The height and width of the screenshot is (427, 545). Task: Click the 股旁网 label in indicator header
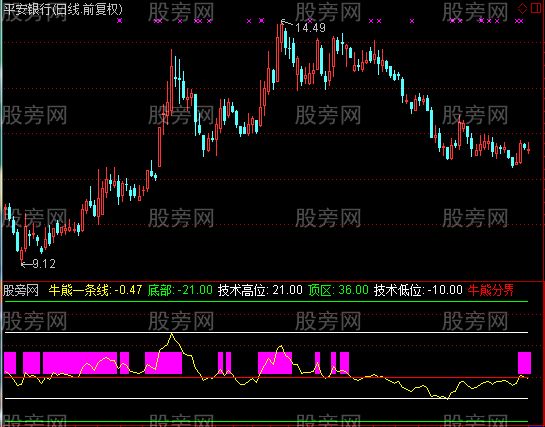[x=21, y=290]
